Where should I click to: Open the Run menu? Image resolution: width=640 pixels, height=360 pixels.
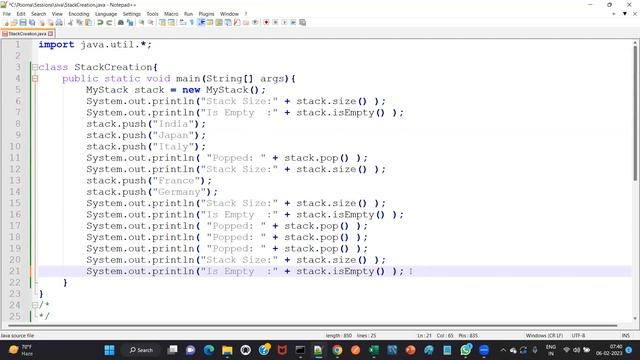[x=188, y=14]
